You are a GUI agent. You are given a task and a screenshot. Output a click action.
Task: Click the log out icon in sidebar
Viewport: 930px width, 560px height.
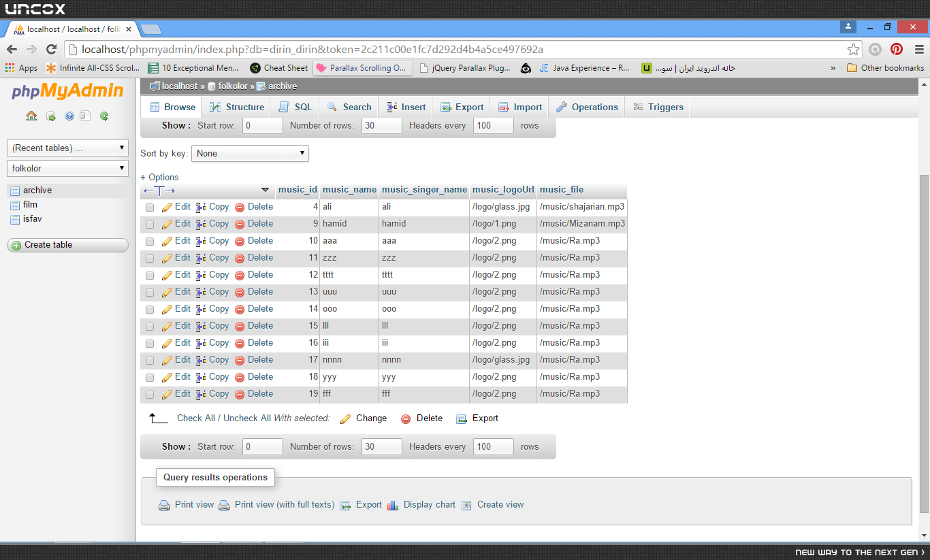51,116
